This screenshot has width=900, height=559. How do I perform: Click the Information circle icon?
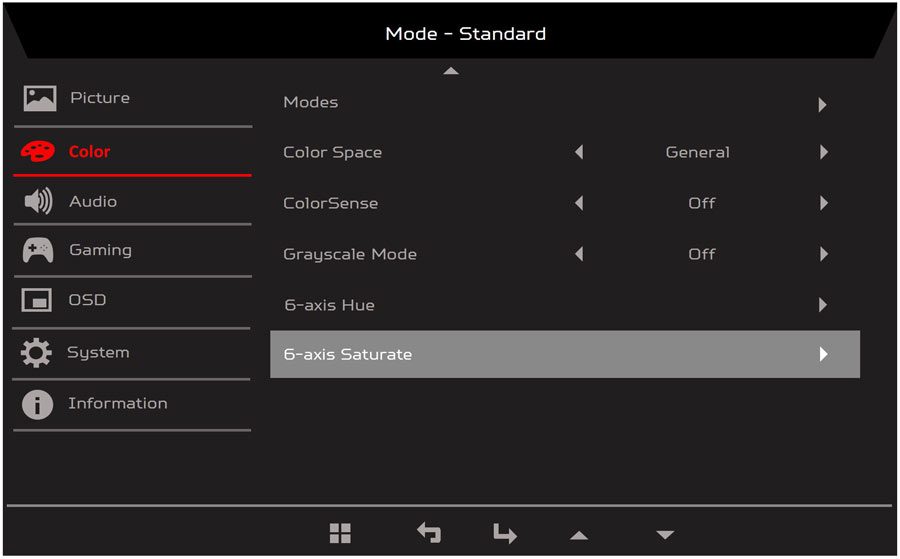(37, 404)
